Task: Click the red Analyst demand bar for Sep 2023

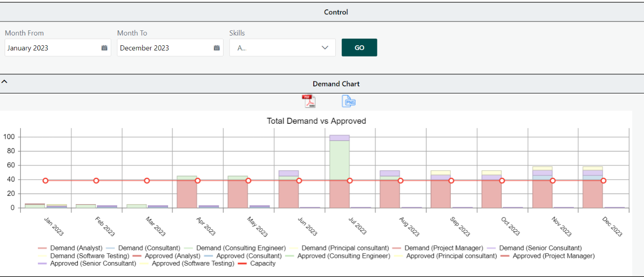Action: [x=441, y=194]
